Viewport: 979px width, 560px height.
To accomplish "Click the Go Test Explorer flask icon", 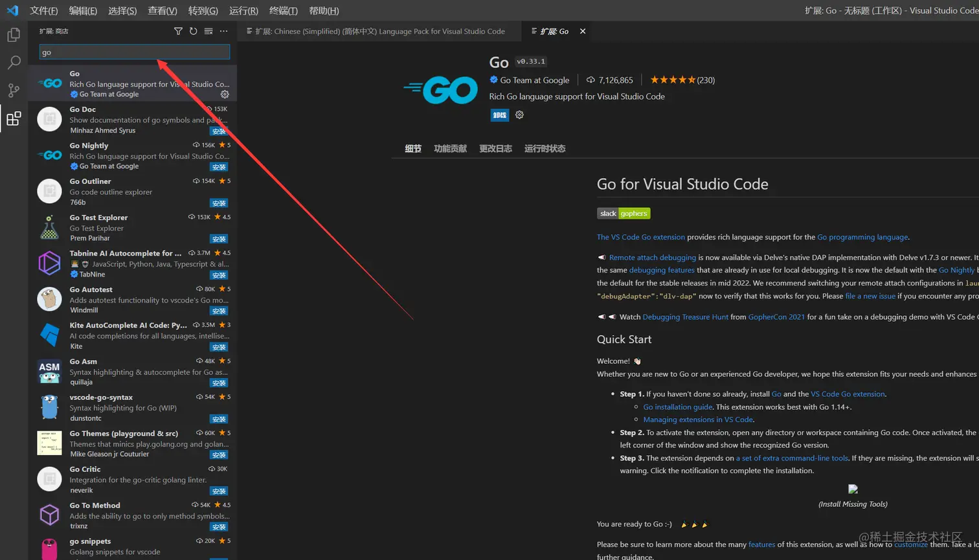I will [x=49, y=227].
